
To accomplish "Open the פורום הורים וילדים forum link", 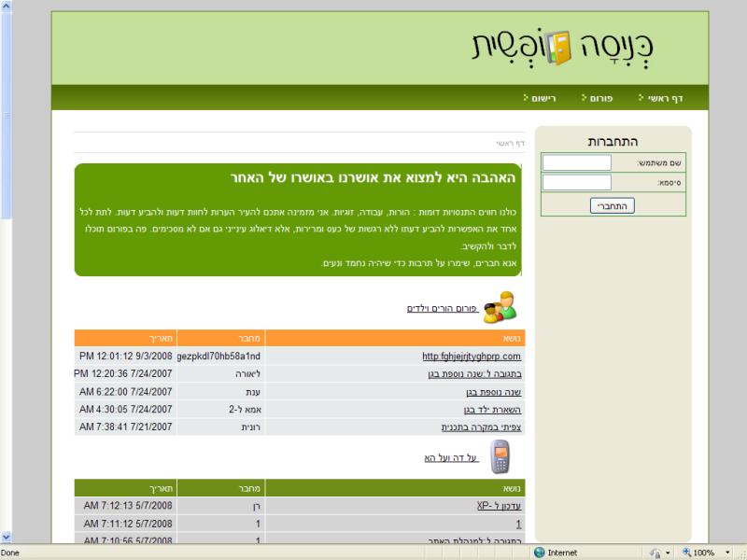I will 443,309.
